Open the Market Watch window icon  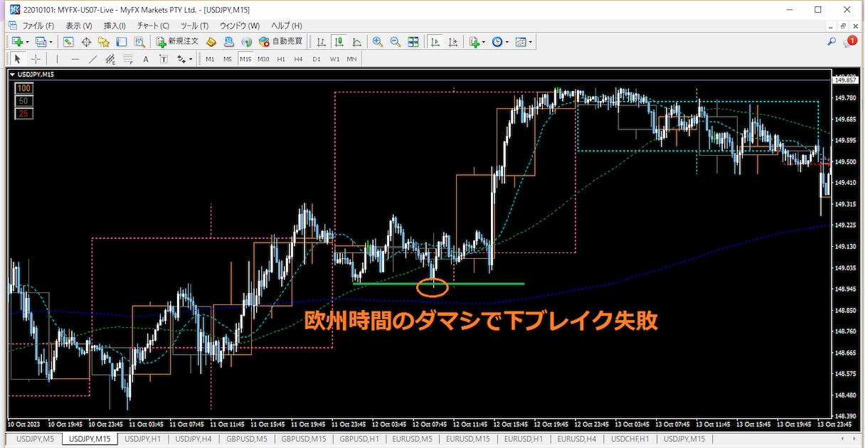pyautogui.click(x=68, y=42)
